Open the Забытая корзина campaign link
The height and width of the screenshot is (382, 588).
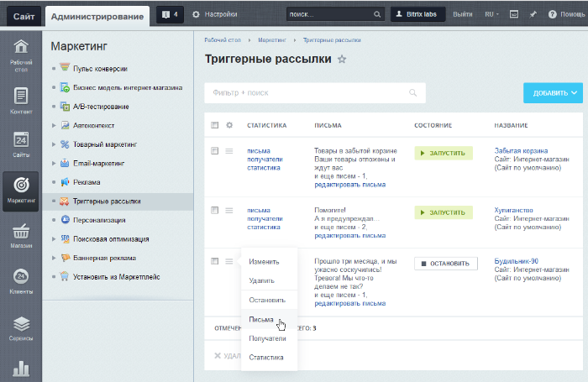521,150
